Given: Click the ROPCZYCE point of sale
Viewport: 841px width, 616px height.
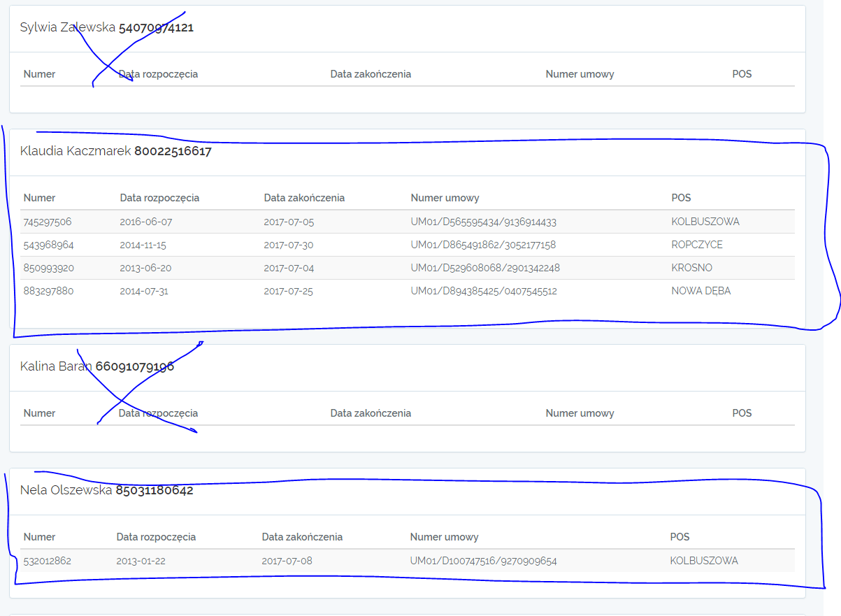Looking at the screenshot, I should 693,244.
